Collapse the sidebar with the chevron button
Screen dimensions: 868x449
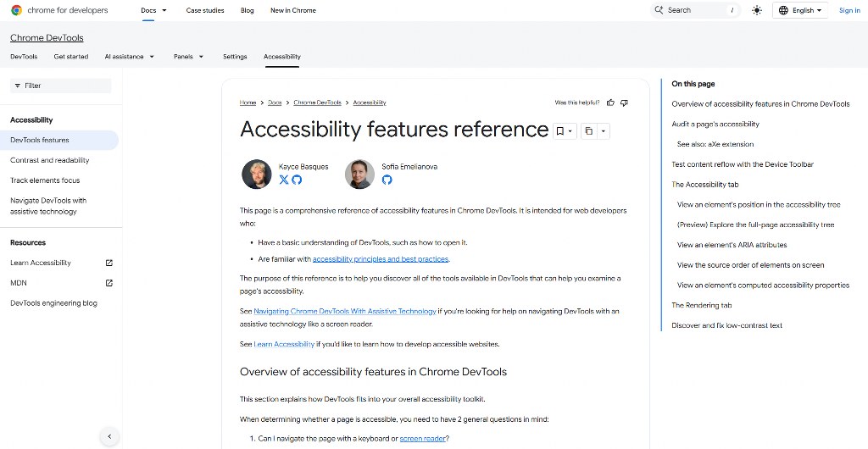click(109, 436)
